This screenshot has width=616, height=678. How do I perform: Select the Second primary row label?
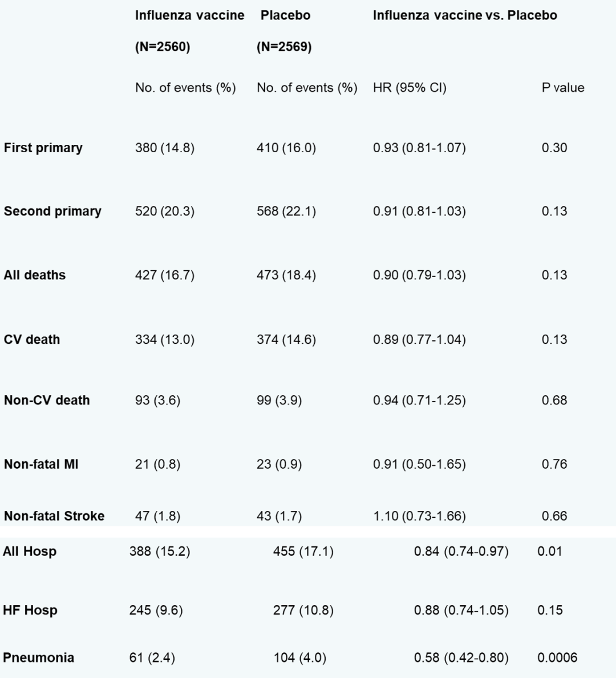pyautogui.click(x=52, y=211)
